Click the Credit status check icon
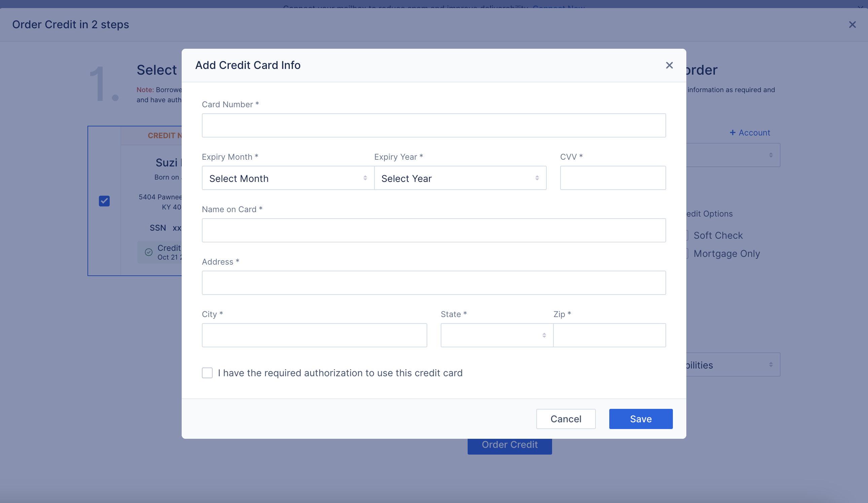Viewport: 868px width, 503px height. click(x=148, y=252)
